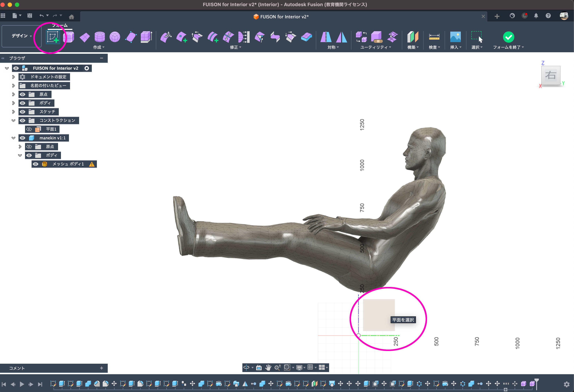The height and width of the screenshot is (392, 574).
Task: Open the 修正 menu
Action: point(235,47)
